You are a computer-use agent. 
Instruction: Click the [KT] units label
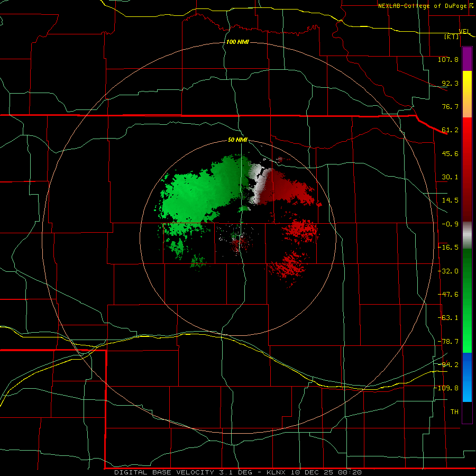452,36
